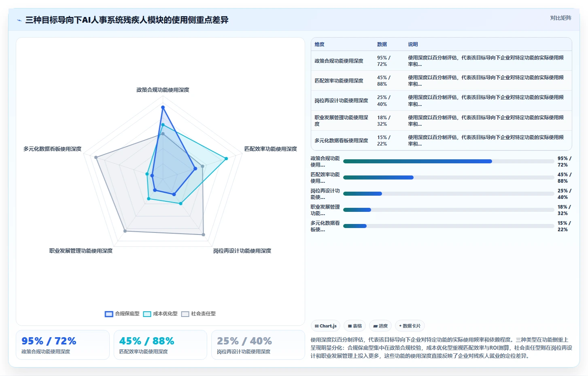Click the 15% / 22% value beside the progress bar
Viewport: 588px width, 376px height.
[564, 226]
